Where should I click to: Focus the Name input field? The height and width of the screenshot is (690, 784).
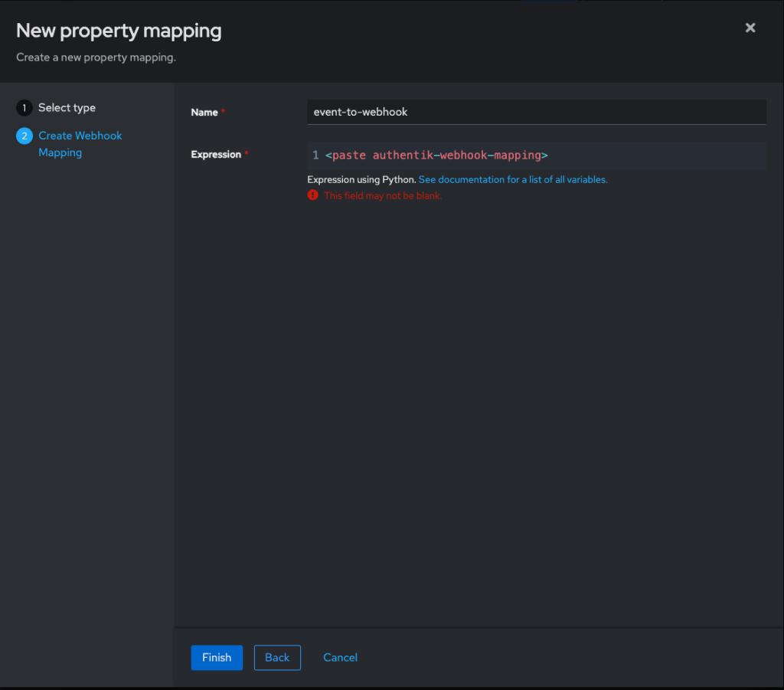[x=536, y=112]
